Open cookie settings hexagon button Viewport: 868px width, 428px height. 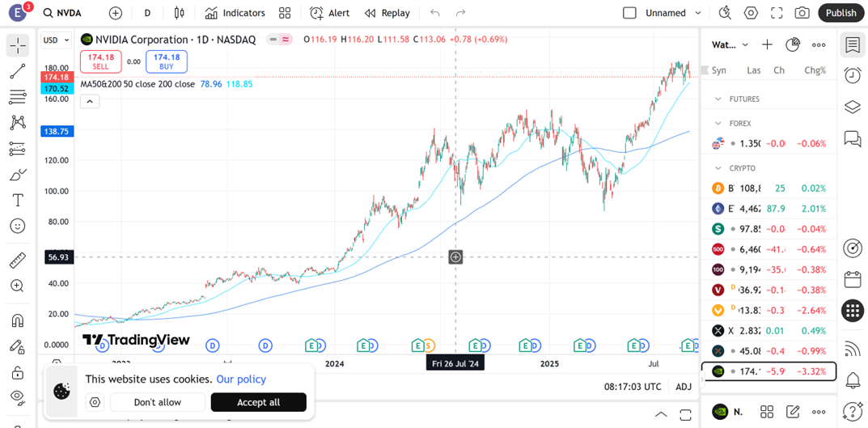click(x=95, y=403)
